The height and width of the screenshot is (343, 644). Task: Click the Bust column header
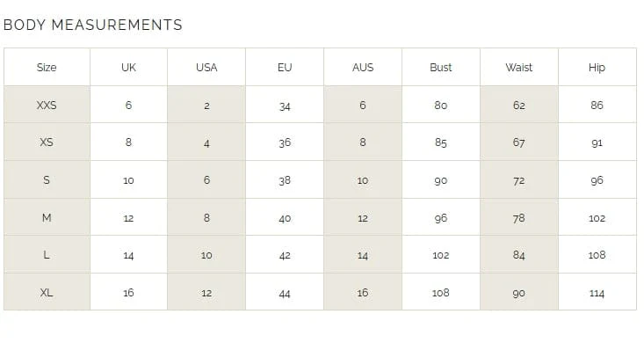441,68
